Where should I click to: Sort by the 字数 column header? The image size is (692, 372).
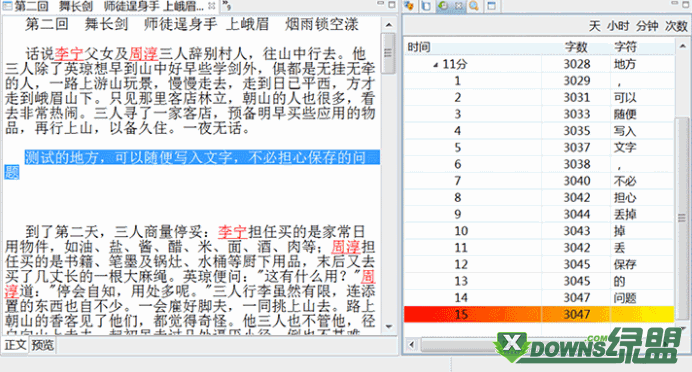click(x=576, y=47)
